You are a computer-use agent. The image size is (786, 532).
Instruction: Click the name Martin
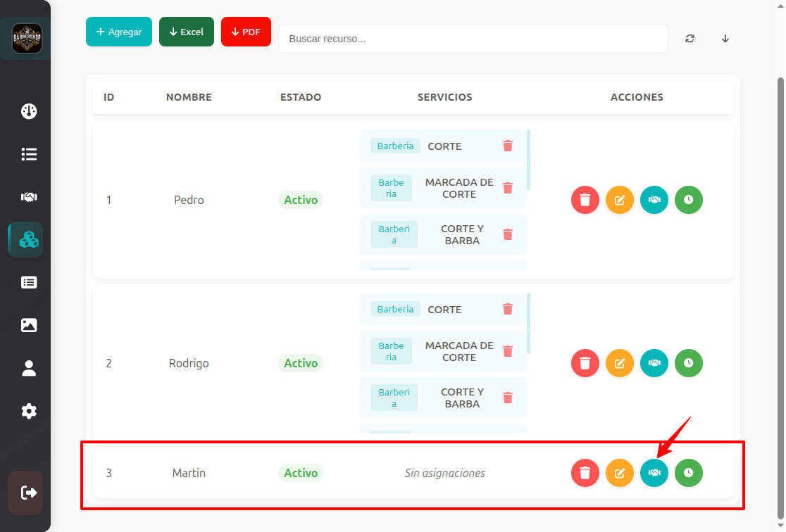189,473
